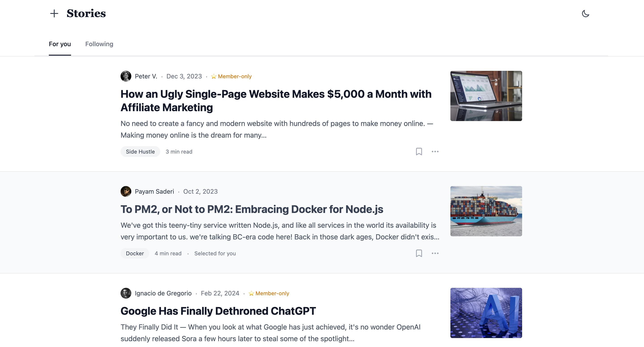Open more options for Docker story
The width and height of the screenshot is (644, 347).
click(435, 254)
